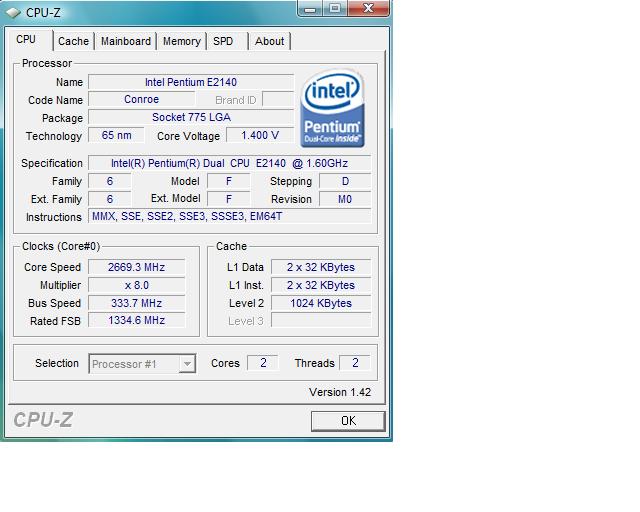The width and height of the screenshot is (640, 512).
Task: Click the Specification field with E2140 @ 1.60GHz
Action: coord(229,163)
